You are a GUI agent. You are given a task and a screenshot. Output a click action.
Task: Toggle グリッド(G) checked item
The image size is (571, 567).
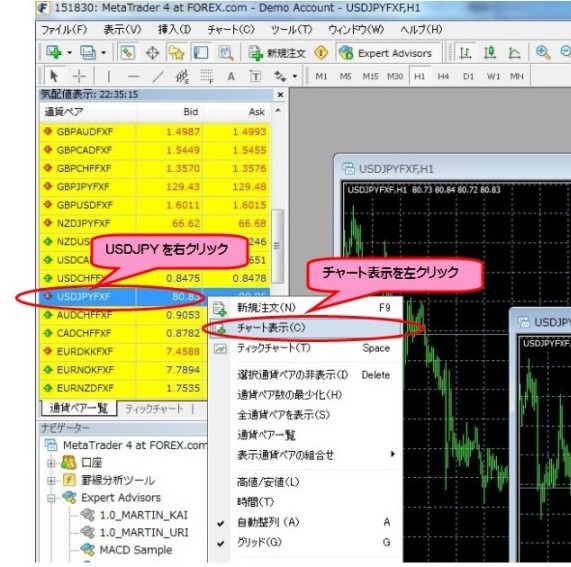pyautogui.click(x=306, y=542)
